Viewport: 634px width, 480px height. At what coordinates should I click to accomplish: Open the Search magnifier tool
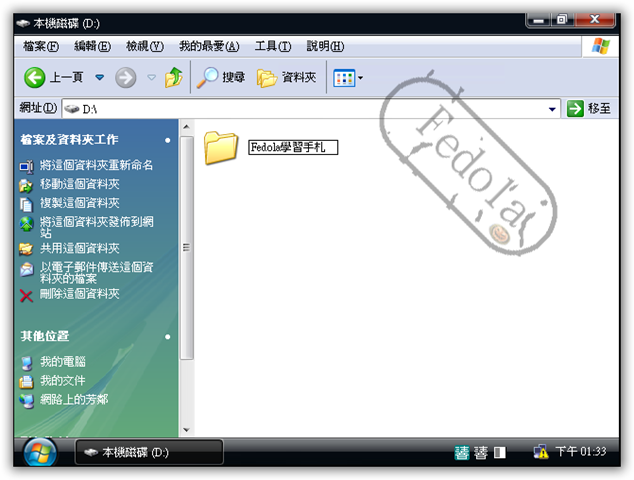pos(210,77)
